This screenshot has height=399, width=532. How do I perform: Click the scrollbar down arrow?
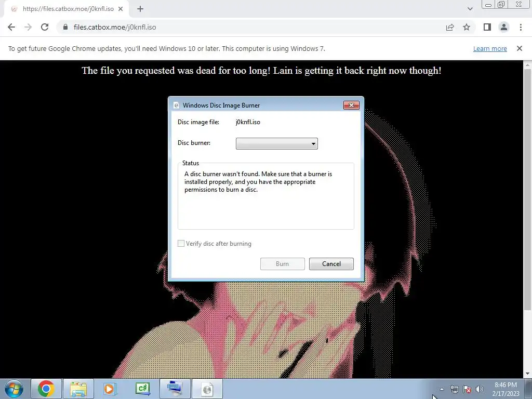click(527, 374)
